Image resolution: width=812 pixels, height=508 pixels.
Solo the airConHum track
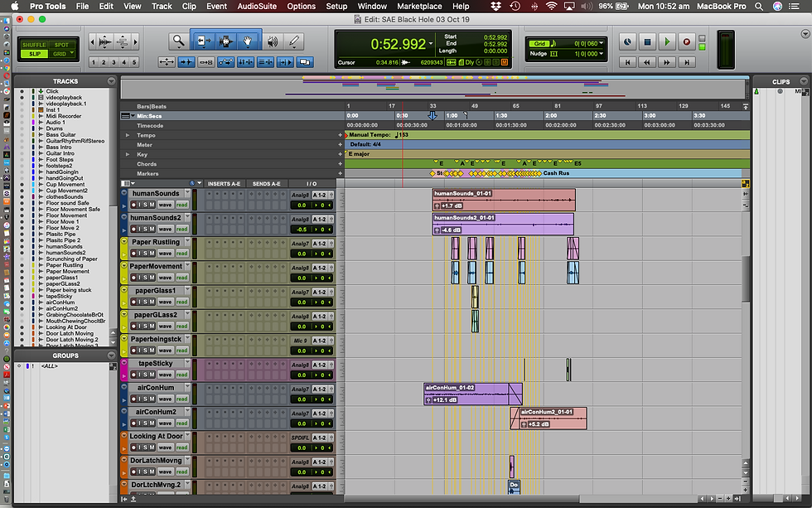145,399
